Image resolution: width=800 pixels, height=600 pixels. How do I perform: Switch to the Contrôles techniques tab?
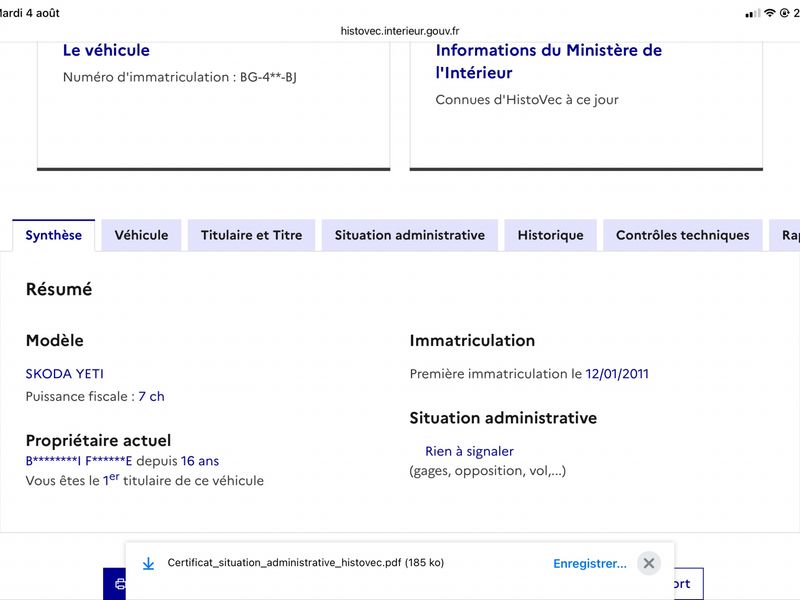683,235
